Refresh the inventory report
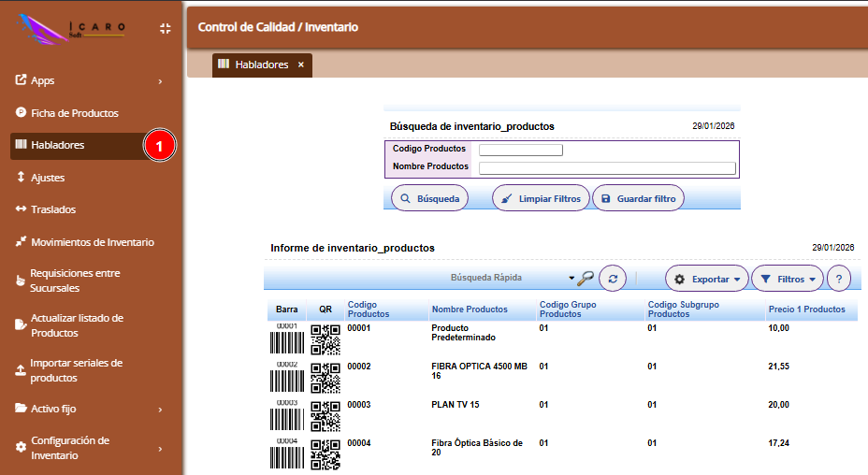The image size is (868, 475). [x=613, y=279]
